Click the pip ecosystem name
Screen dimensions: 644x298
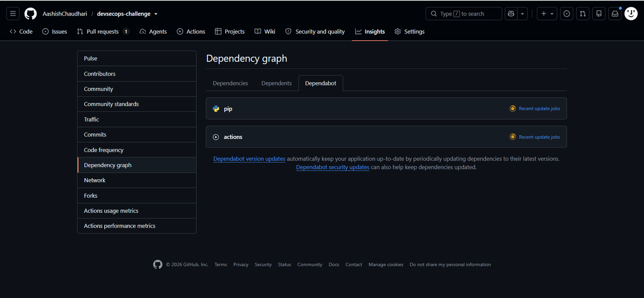pos(228,108)
